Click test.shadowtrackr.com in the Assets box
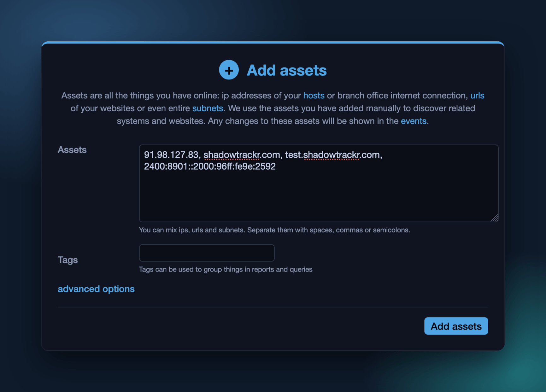 tap(332, 155)
